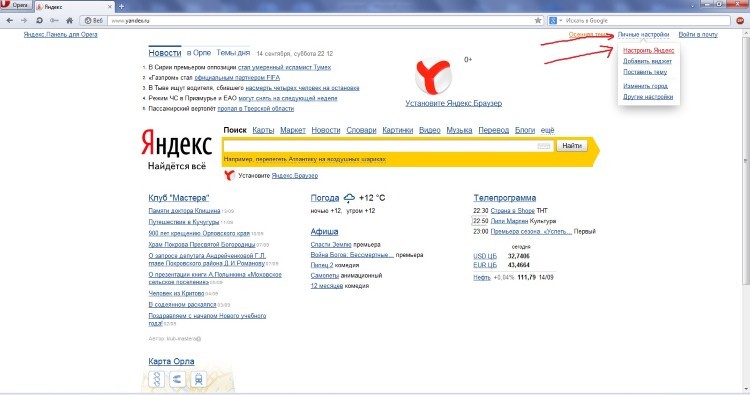Click the large Yandex Browser logo
Viewport: 750px width, 395px height.
click(433, 76)
